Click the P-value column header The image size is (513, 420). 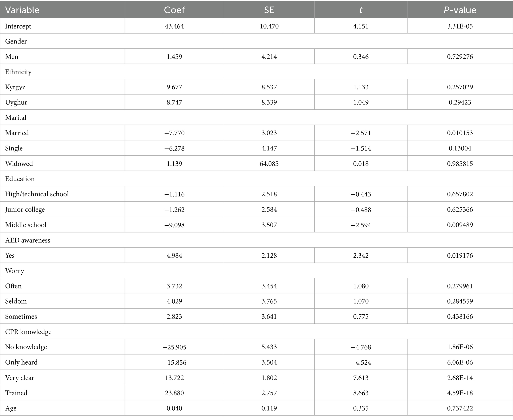coord(460,10)
